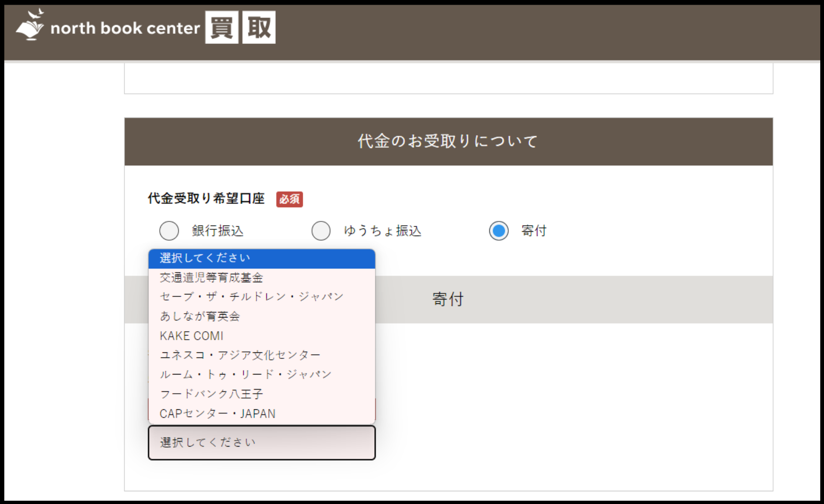Select the 銀行振込 radio button
Screen dimensions: 824x504
(x=169, y=231)
